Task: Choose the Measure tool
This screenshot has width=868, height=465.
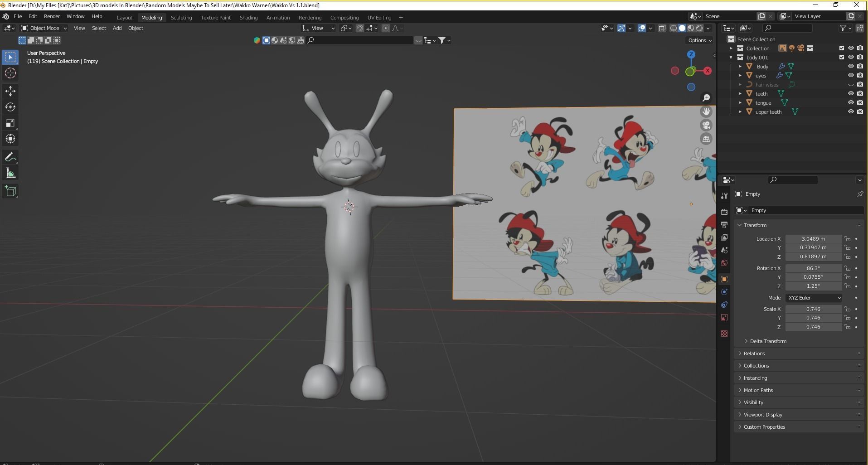Action: [10, 173]
